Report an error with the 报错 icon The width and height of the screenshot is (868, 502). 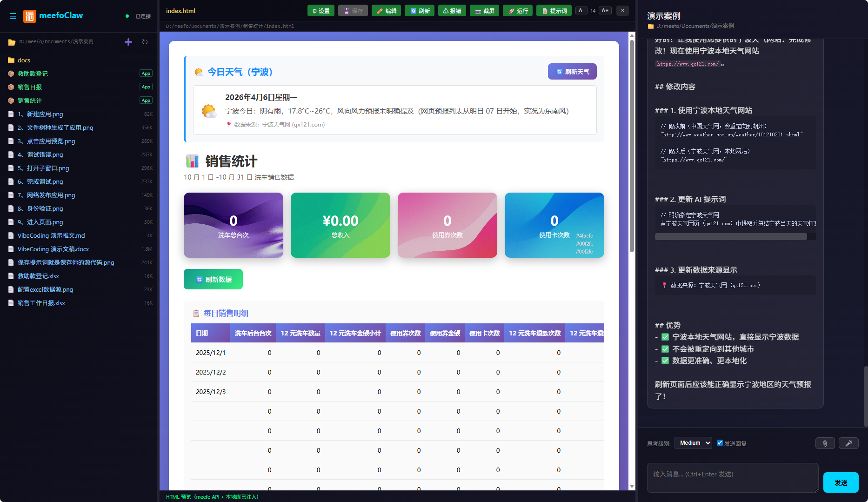452,10
